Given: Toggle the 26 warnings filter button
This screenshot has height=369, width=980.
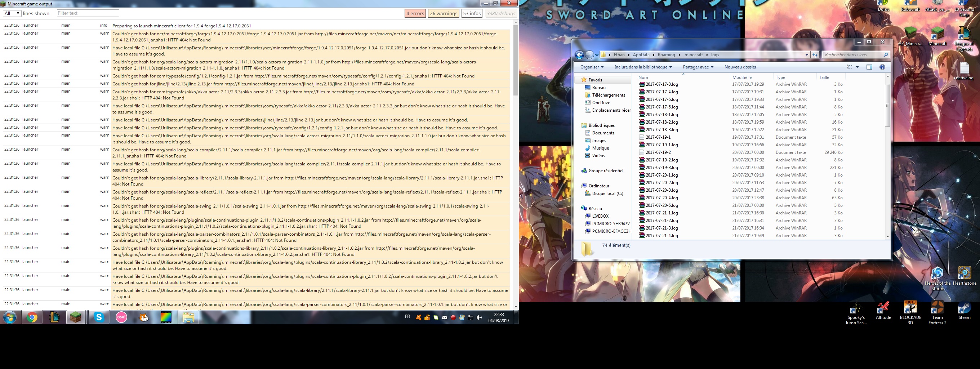Looking at the screenshot, I should pyautogui.click(x=444, y=13).
